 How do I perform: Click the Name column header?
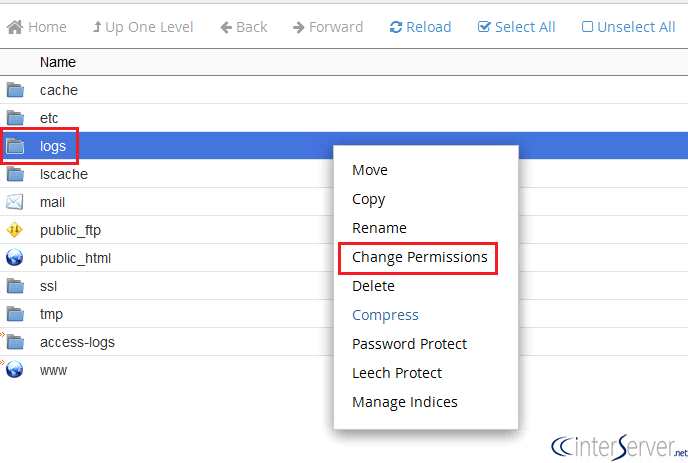57,62
